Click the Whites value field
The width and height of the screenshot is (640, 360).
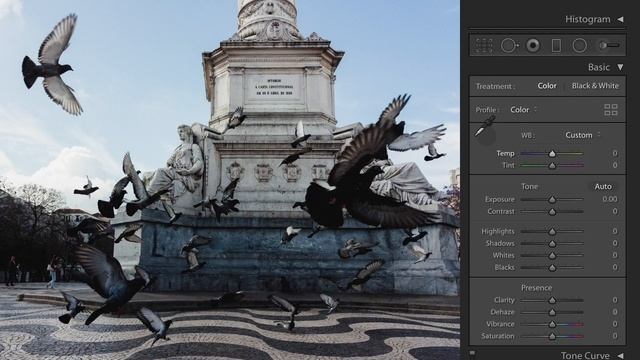(x=615, y=256)
